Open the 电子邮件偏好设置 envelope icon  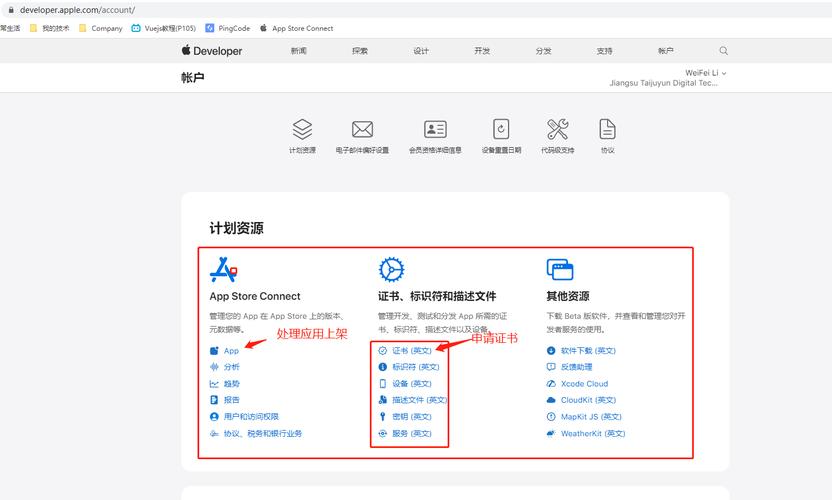pos(362,129)
